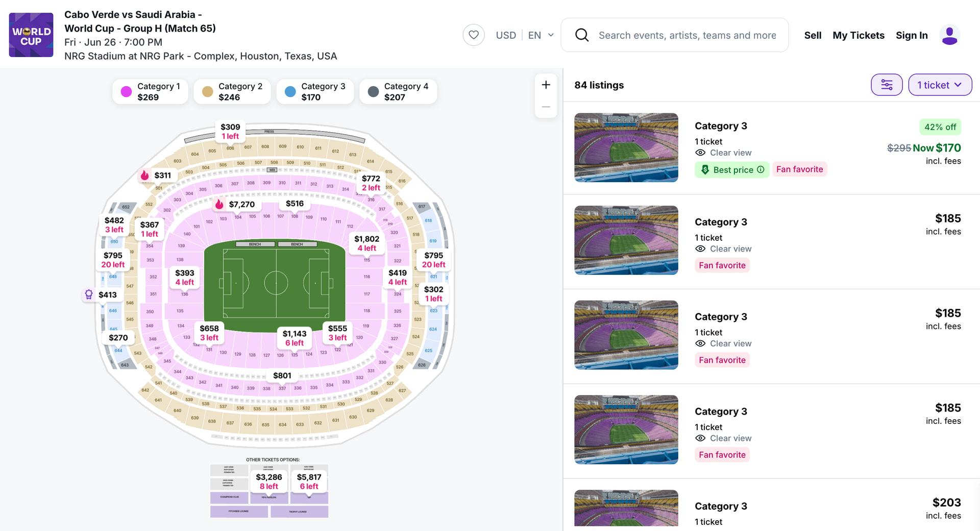Image resolution: width=980 pixels, height=531 pixels.
Task: Select the $7,270 map price marker
Action: 237,205
